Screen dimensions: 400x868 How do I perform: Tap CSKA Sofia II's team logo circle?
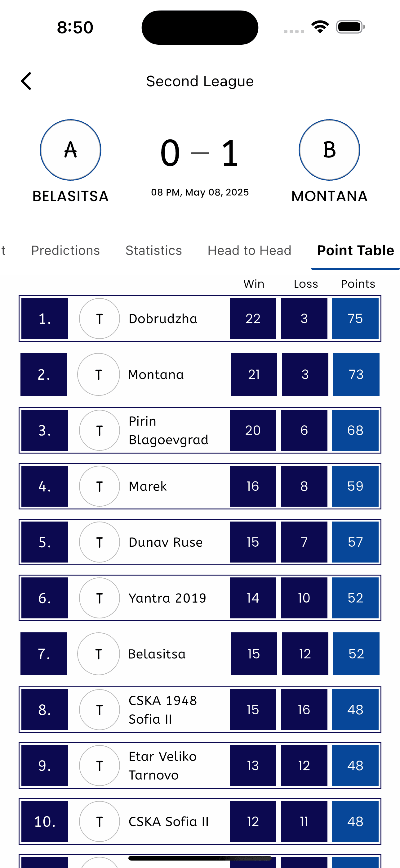pyautogui.click(x=99, y=821)
